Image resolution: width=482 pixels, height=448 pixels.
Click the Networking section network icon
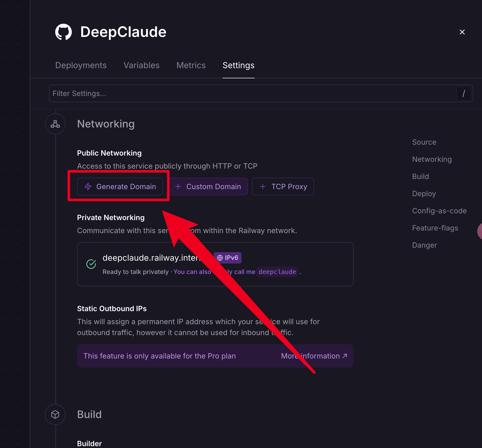[x=55, y=124]
